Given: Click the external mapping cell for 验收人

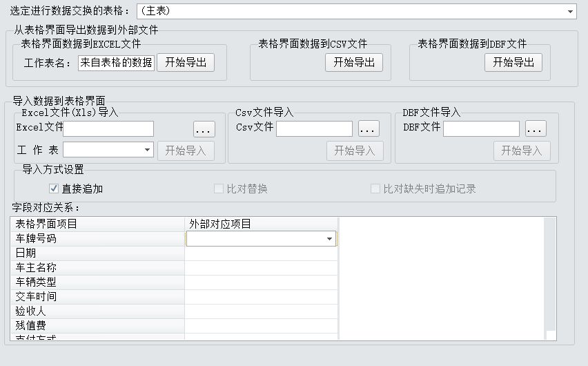Looking at the screenshot, I should click(x=262, y=311).
